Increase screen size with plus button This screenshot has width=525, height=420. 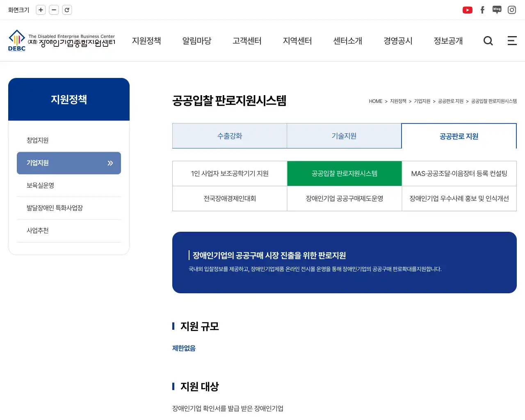pos(41,10)
